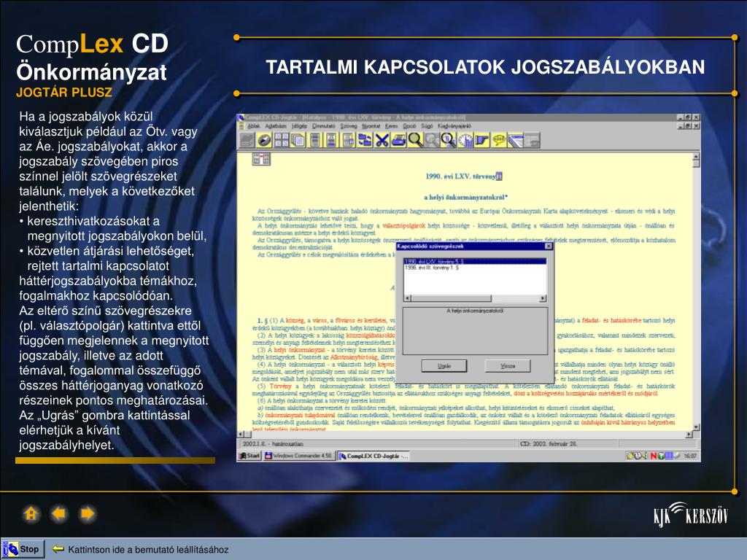Viewport: 747px width, 560px height.
Task: Click the blue folders toolbar icon
Action: click(x=365, y=140)
